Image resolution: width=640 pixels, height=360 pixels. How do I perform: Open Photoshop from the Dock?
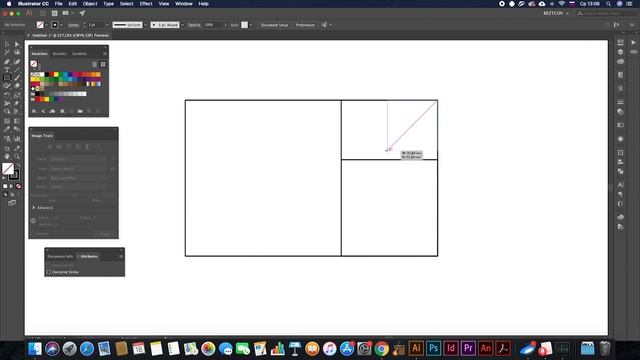click(x=433, y=348)
